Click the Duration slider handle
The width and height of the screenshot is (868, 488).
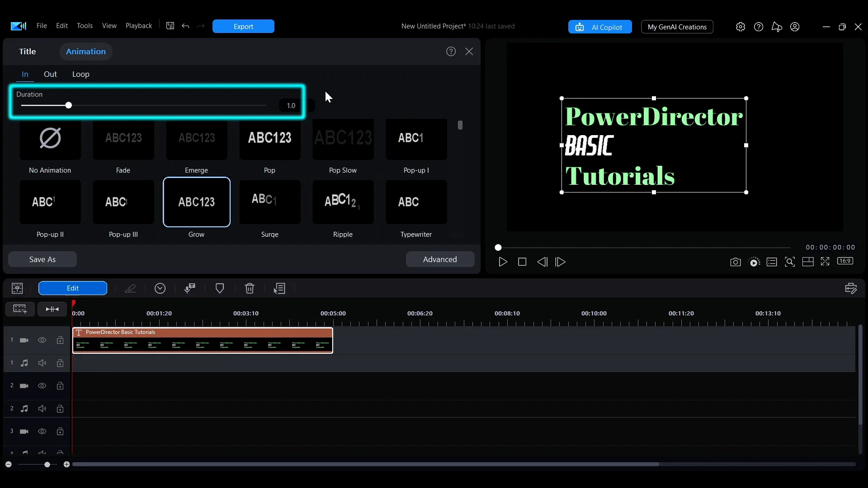pos(68,105)
